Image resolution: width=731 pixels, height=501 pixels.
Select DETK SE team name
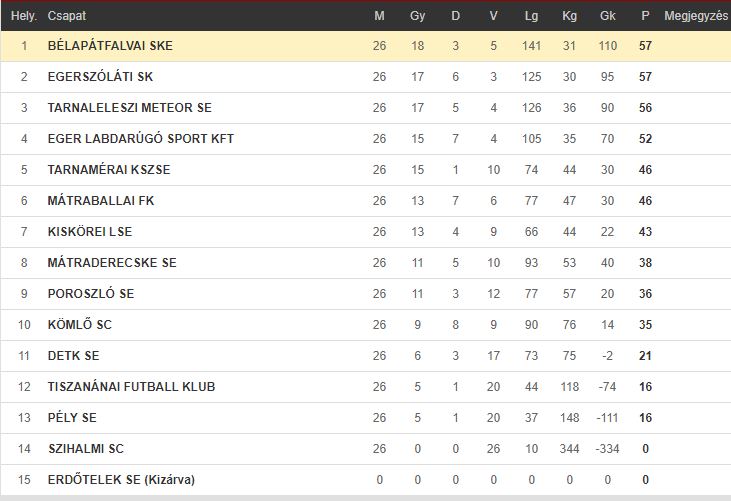[x=73, y=356]
